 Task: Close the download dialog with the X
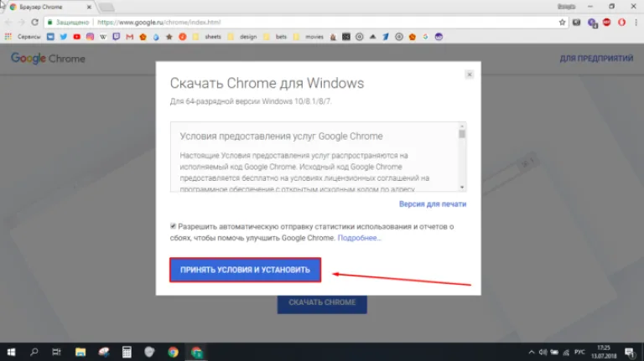pyautogui.click(x=470, y=75)
